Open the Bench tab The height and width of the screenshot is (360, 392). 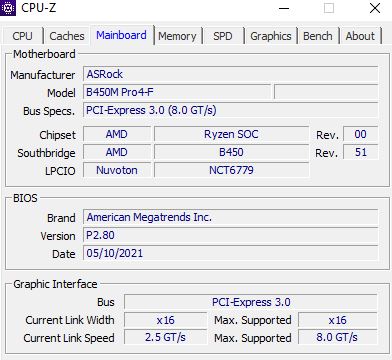pyautogui.click(x=318, y=36)
